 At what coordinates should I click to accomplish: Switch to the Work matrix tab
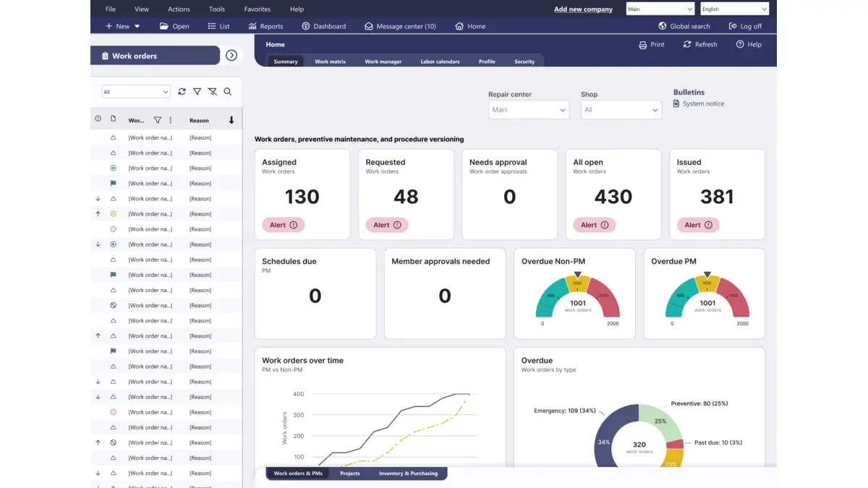coord(330,61)
